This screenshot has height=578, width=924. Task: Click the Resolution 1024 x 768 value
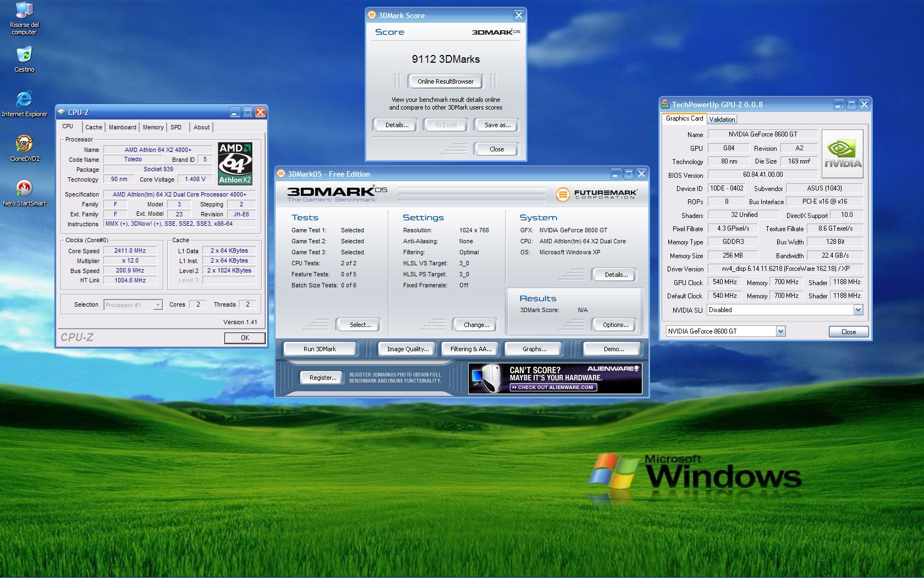click(474, 230)
